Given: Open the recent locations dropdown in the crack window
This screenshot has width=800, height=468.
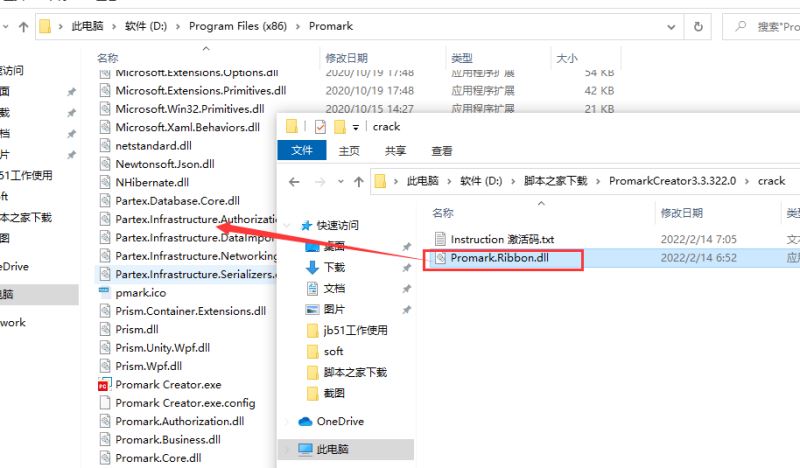Looking at the screenshot, I should (340, 182).
